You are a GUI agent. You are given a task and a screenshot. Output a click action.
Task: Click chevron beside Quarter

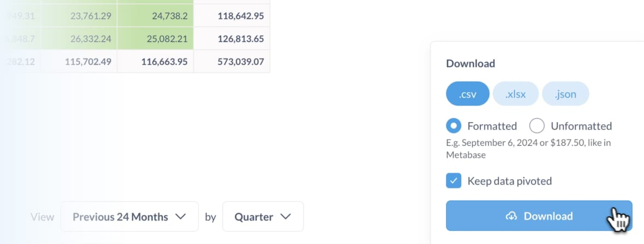(x=285, y=217)
